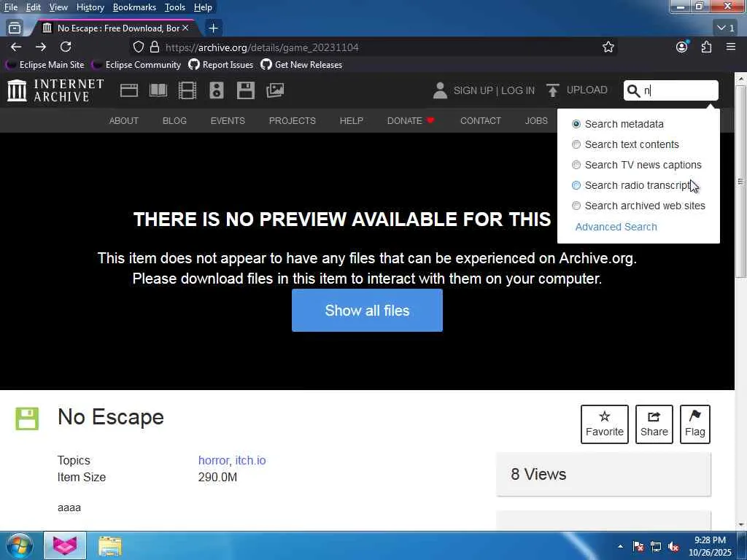Click the search magnifier icon

[633, 90]
